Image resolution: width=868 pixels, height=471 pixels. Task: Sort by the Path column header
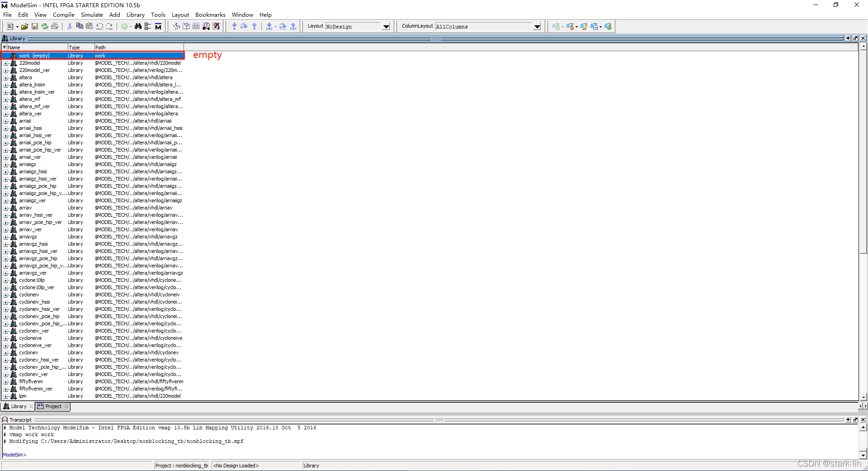[x=139, y=47]
